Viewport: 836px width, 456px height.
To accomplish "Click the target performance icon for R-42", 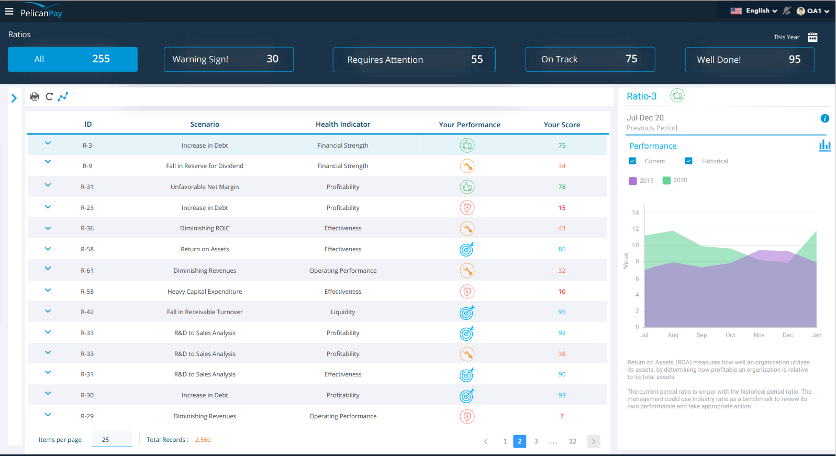I will click(467, 312).
